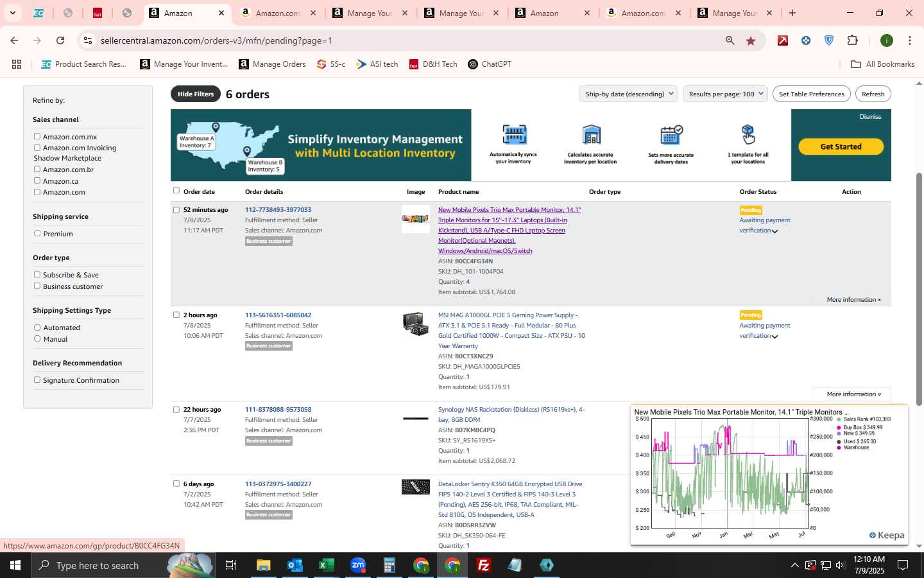The width and height of the screenshot is (924, 578).
Task: Tick the Signature Confirmation checkbox
Action: pyautogui.click(x=37, y=380)
